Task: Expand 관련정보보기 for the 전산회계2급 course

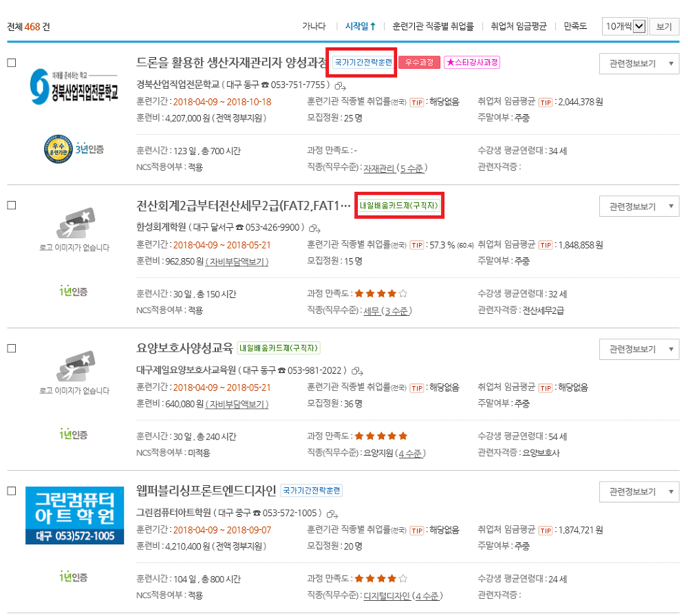Action: tap(639, 206)
